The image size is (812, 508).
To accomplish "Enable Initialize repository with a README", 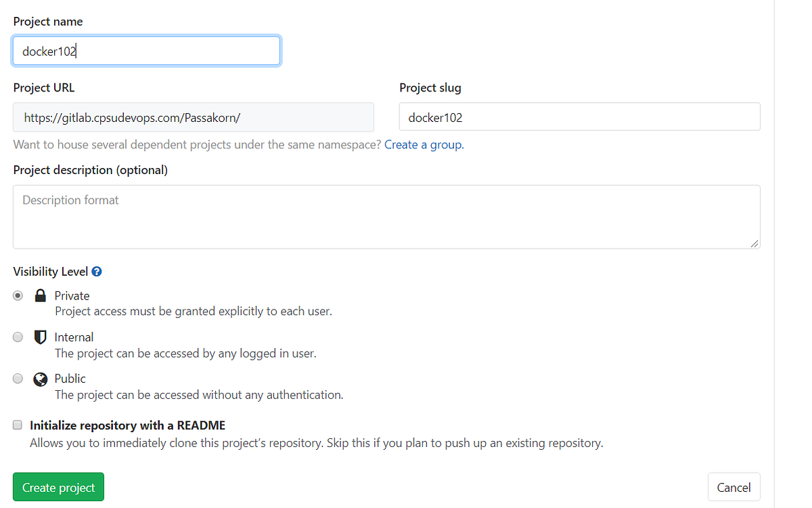I will pos(17,425).
